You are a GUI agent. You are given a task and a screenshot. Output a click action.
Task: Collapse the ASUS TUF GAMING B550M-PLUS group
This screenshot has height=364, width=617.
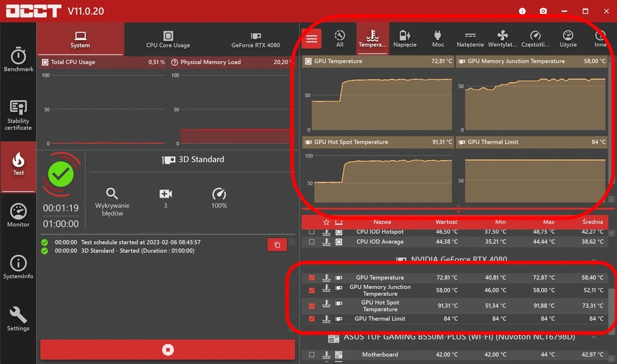coord(594,337)
